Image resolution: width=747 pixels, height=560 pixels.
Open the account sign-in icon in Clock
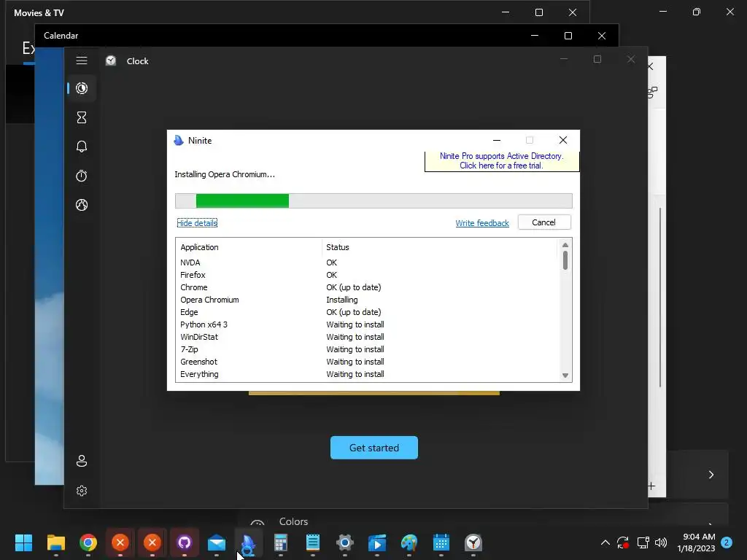tap(82, 461)
